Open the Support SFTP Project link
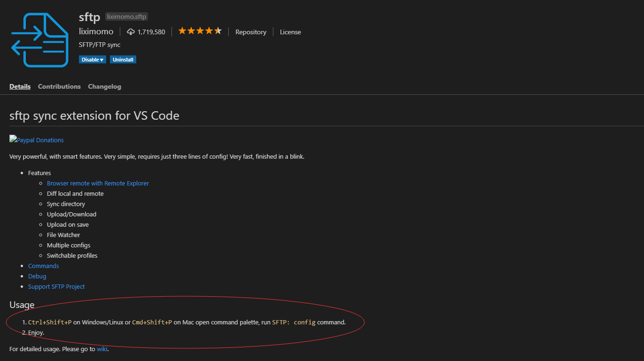 [56, 286]
